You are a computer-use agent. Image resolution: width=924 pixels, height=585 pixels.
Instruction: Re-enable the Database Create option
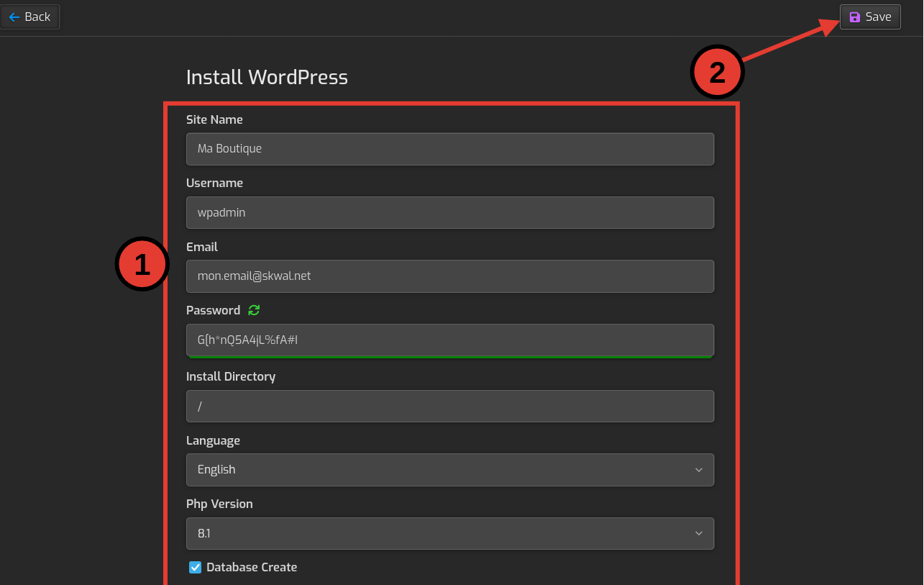pyautogui.click(x=195, y=567)
